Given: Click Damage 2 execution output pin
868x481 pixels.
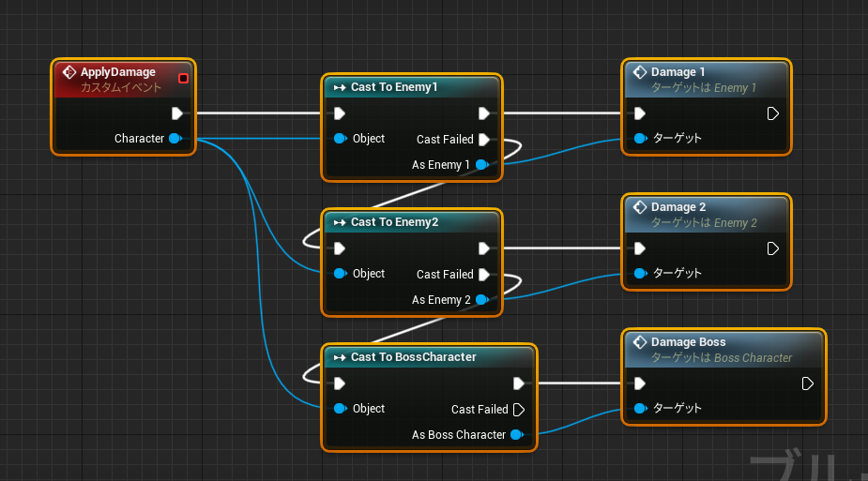Looking at the screenshot, I should (x=773, y=248).
